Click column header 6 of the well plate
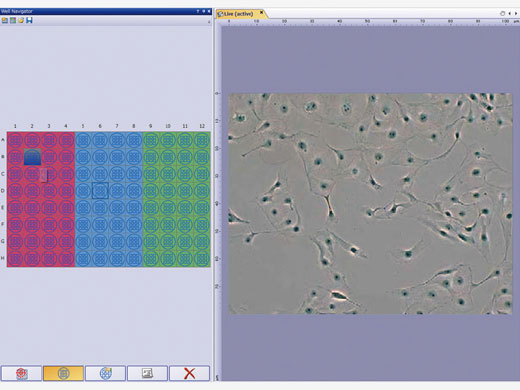This screenshot has height=390, width=520. pos(100,126)
